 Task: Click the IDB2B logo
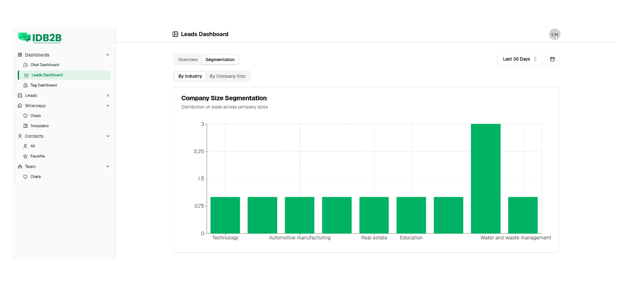(40, 38)
